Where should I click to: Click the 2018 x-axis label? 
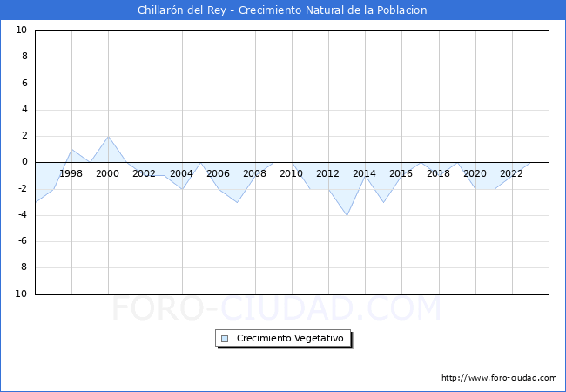coord(438,174)
